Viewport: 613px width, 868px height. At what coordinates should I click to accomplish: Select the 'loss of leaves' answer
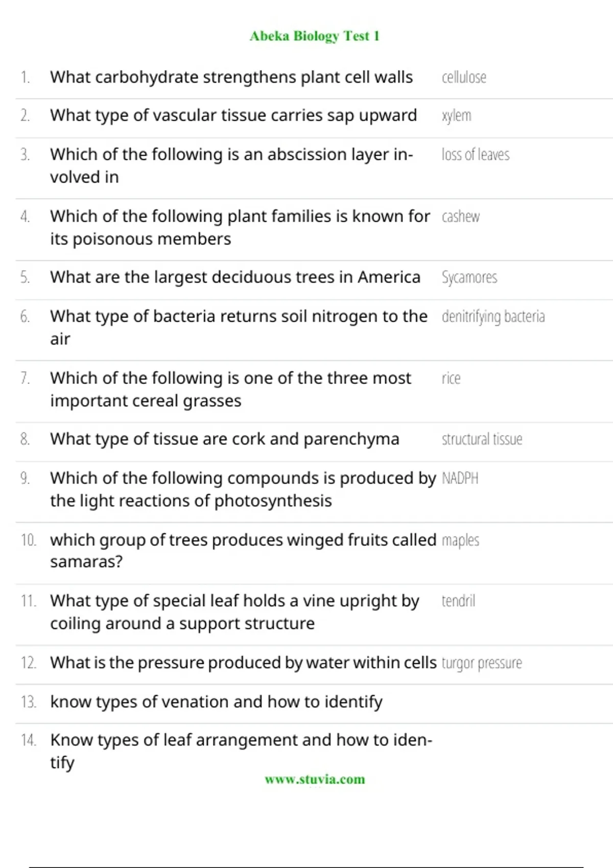point(475,155)
